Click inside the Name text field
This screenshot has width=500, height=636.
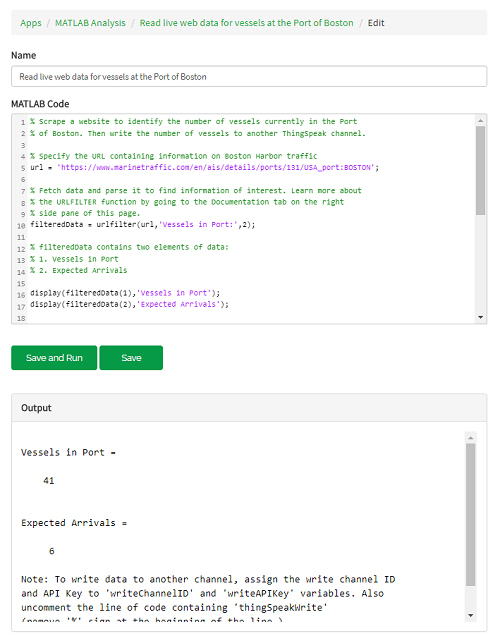click(x=249, y=77)
